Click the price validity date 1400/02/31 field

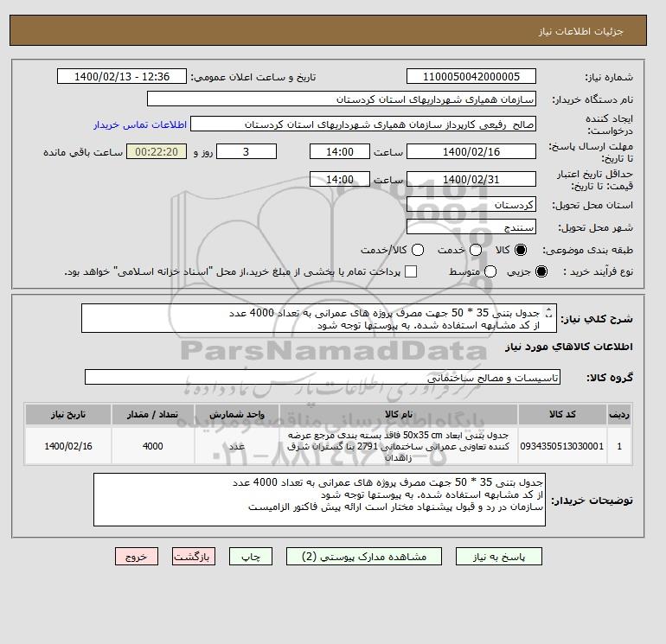pos(471,179)
